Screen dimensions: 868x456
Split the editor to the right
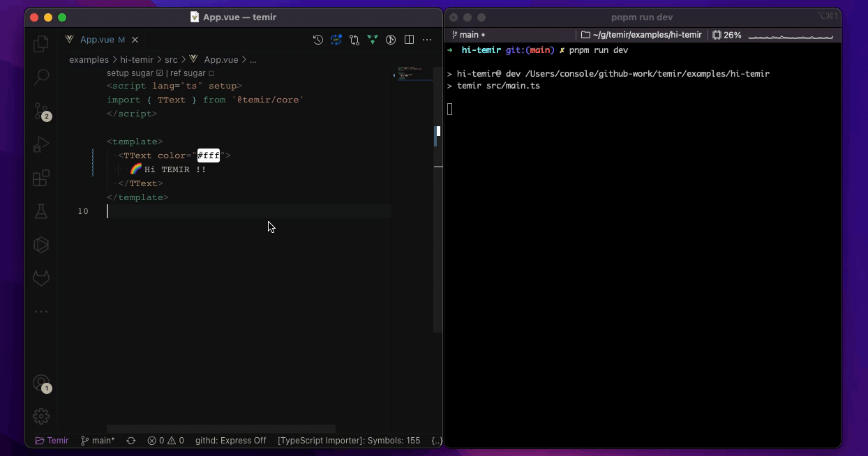[x=409, y=40]
